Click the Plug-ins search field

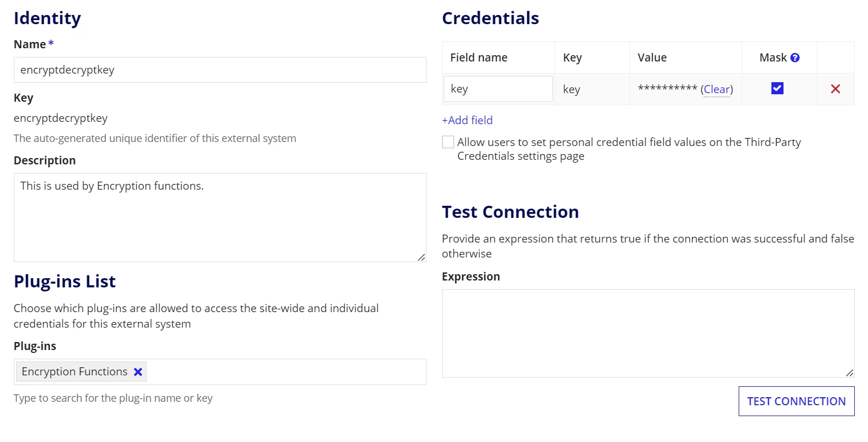286,372
